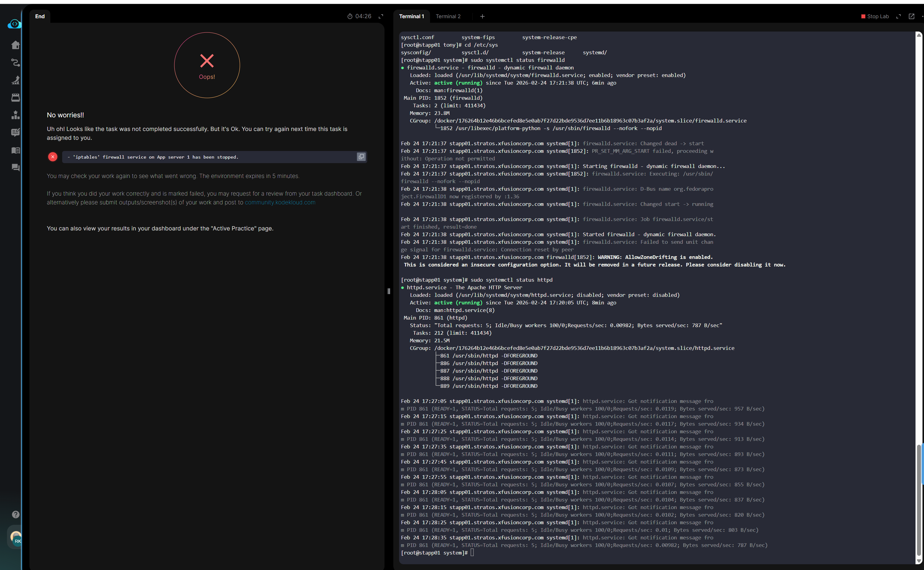Follow the community.kodekloud.com link

coord(280,203)
